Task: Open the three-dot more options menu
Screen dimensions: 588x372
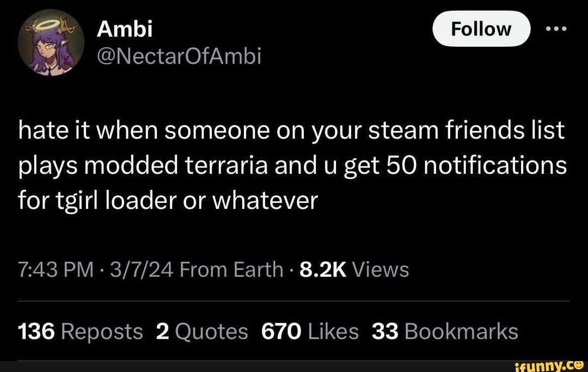Action: pos(555,29)
